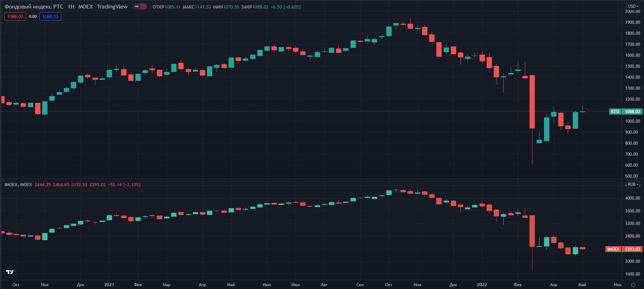Click the spread value 0.00

[x=33, y=16]
